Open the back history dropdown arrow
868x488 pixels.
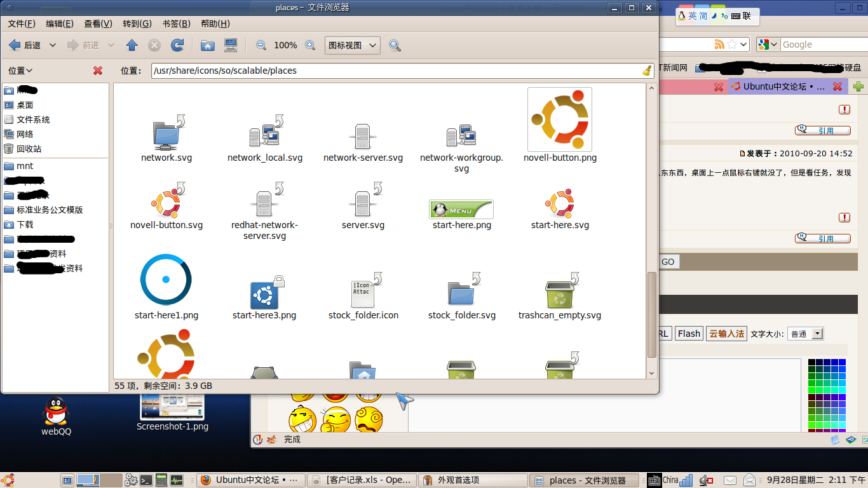pyautogui.click(x=53, y=45)
